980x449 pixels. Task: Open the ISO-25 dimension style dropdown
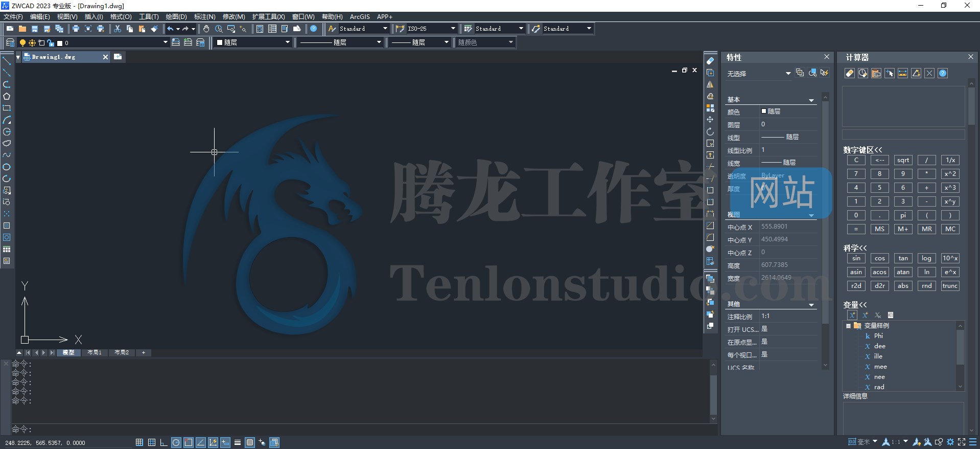(431, 29)
